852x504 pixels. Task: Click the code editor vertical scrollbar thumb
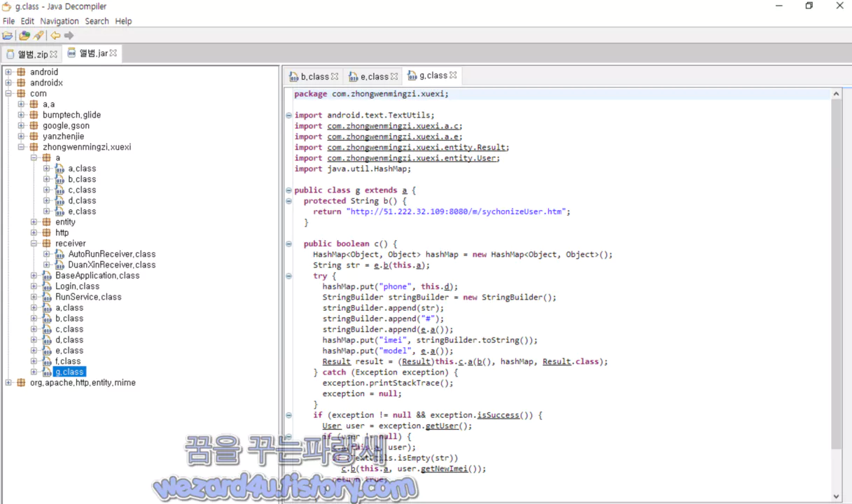(x=836, y=274)
